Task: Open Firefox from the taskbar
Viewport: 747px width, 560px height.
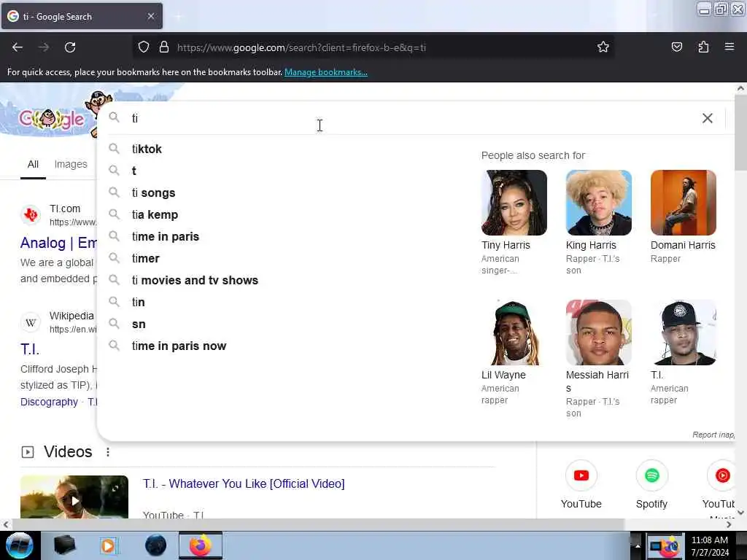Action: [x=201, y=545]
